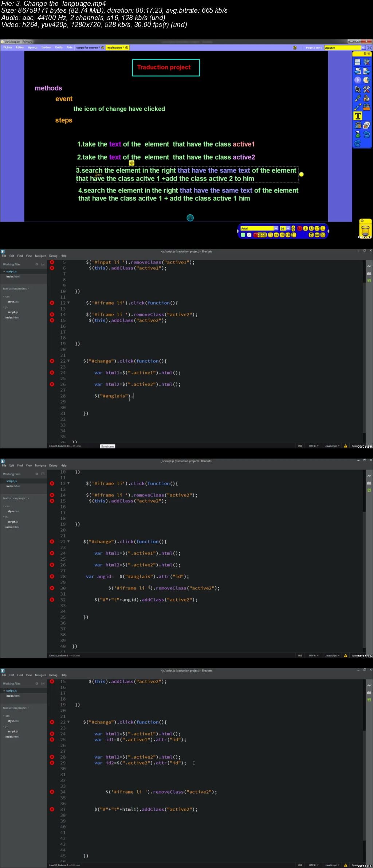The height and width of the screenshot is (868, 373).
Task: Choose the Pen tool in ActivInspire toolbox
Action: tap(357, 98)
